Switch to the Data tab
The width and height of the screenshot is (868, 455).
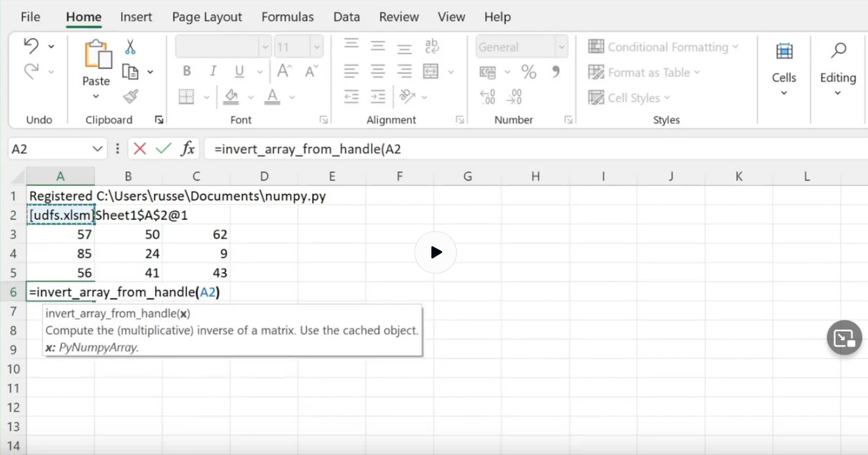(347, 17)
